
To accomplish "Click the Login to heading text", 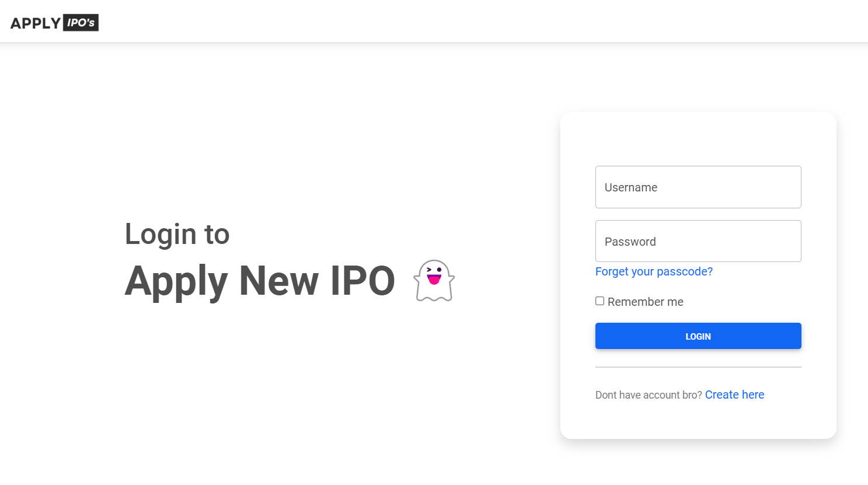I will pos(177,234).
